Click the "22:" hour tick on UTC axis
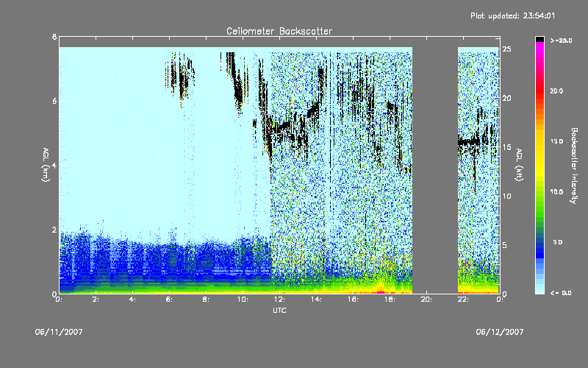 [463, 300]
